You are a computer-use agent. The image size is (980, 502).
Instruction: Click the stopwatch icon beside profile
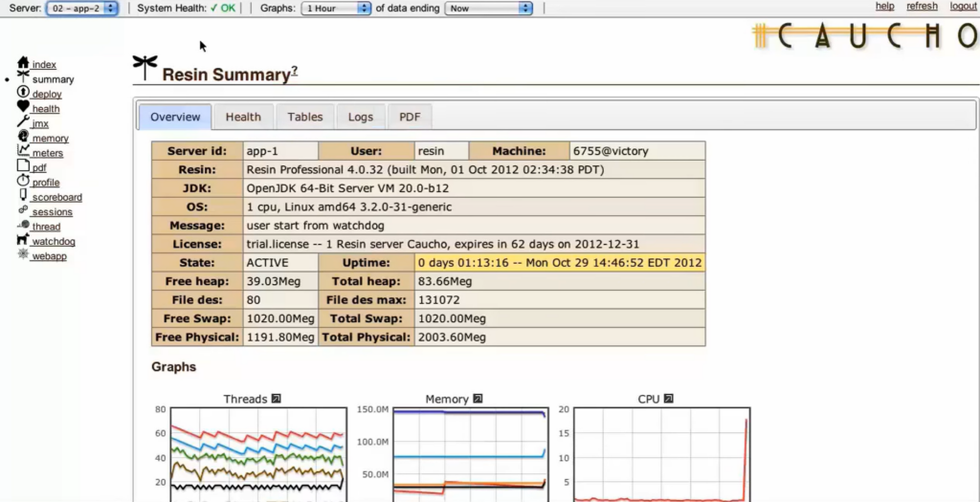(x=23, y=181)
